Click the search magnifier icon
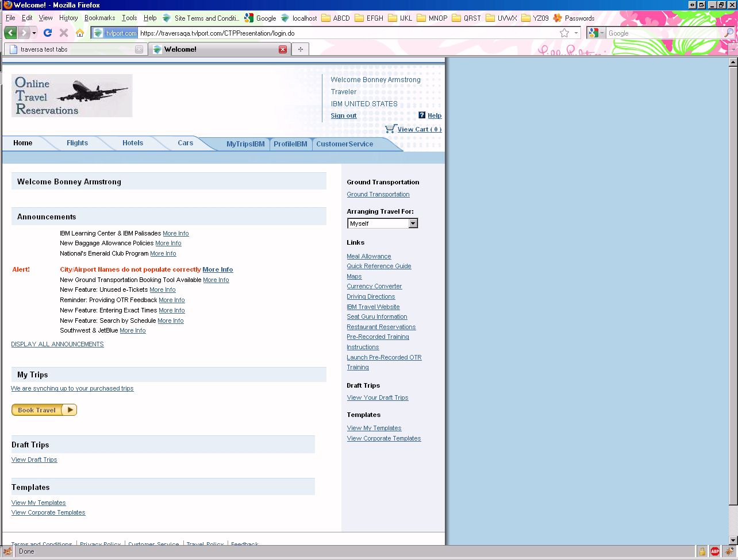Viewport: 738px width, 560px height. tap(729, 33)
